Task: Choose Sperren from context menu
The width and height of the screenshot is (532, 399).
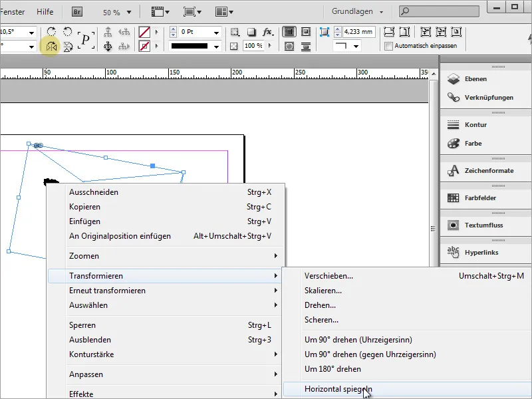Action: [x=166, y=325]
